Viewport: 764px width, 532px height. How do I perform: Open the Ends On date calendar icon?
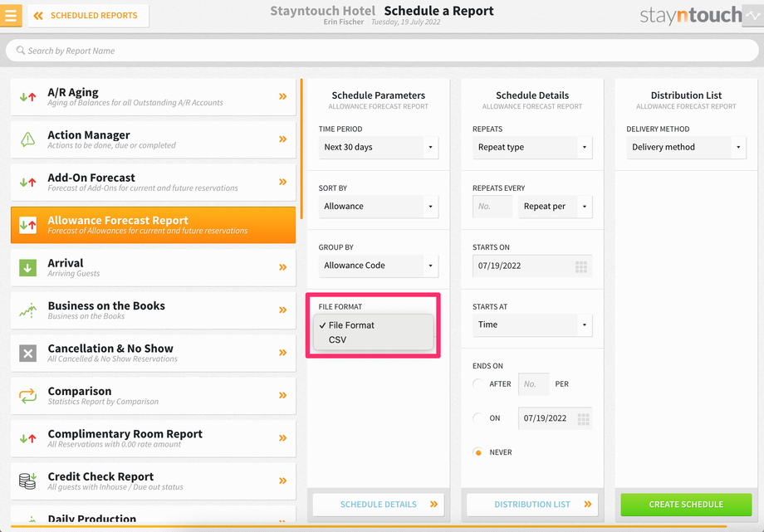[583, 419]
